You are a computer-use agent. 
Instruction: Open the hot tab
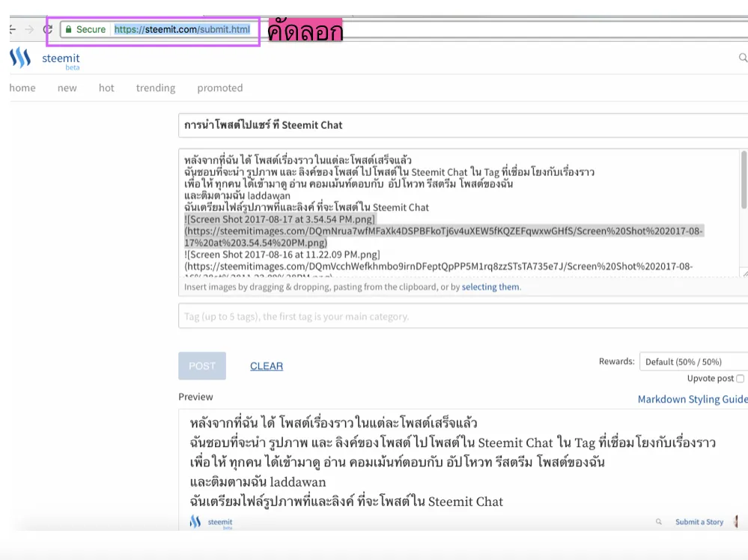pos(106,88)
